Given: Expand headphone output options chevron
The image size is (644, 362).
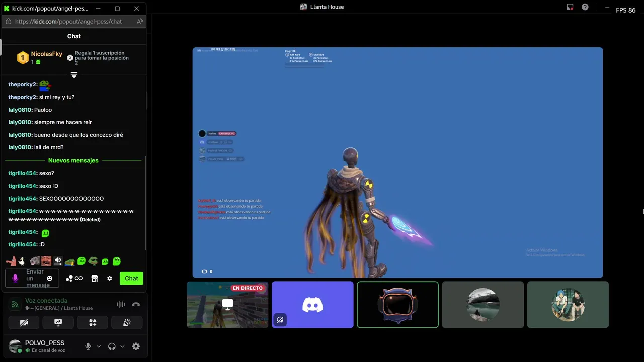Looking at the screenshot, I should pos(122,346).
